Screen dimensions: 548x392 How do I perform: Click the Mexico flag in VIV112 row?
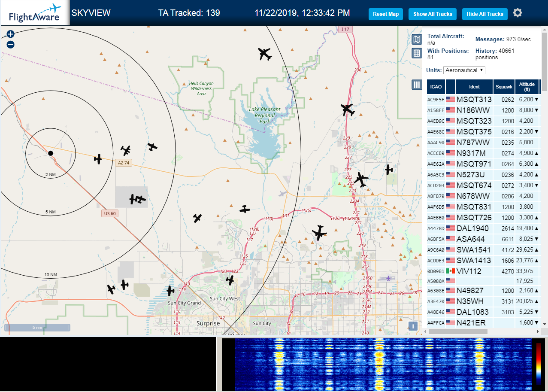coord(451,271)
